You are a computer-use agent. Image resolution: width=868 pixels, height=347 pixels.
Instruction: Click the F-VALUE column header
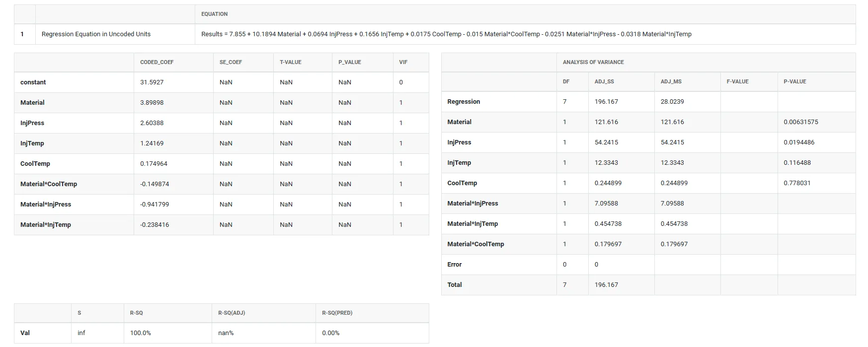(737, 81)
